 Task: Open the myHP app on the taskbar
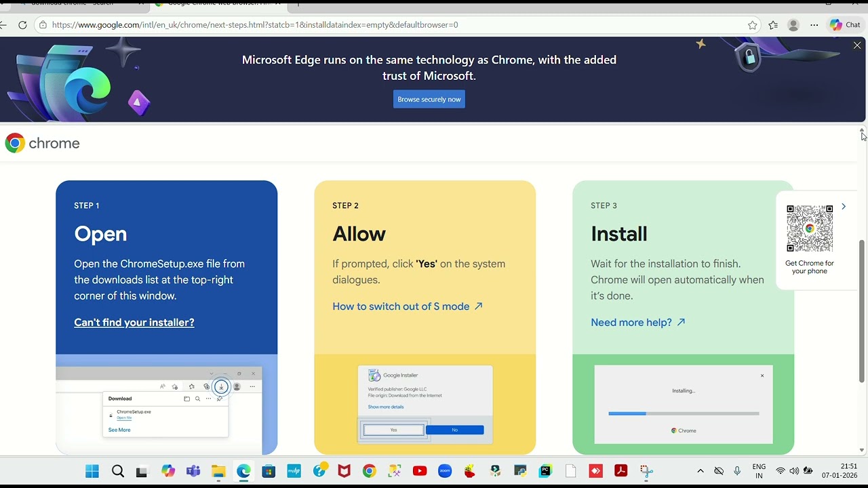coord(294,471)
